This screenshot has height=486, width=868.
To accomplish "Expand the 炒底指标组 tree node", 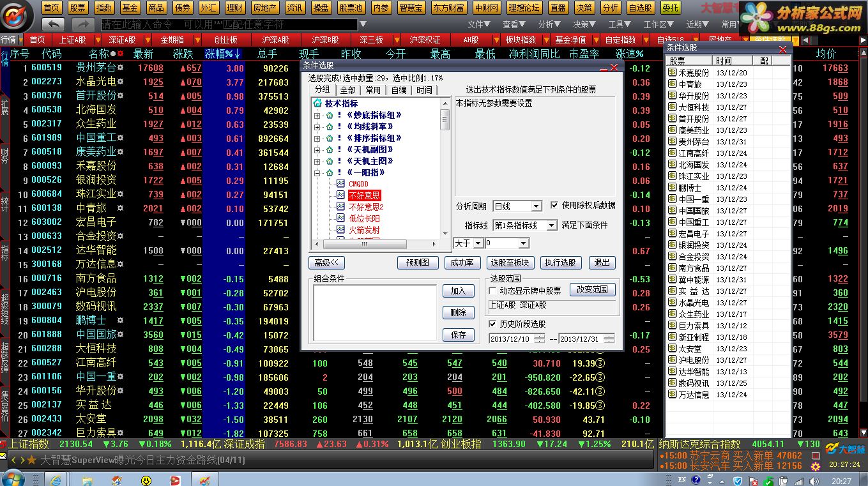I will [x=317, y=115].
